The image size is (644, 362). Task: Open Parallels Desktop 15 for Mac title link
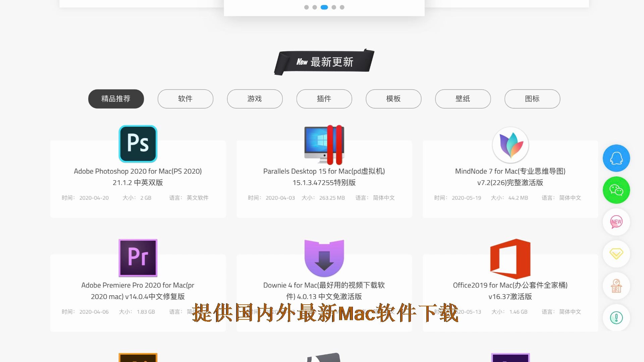pos(324,177)
